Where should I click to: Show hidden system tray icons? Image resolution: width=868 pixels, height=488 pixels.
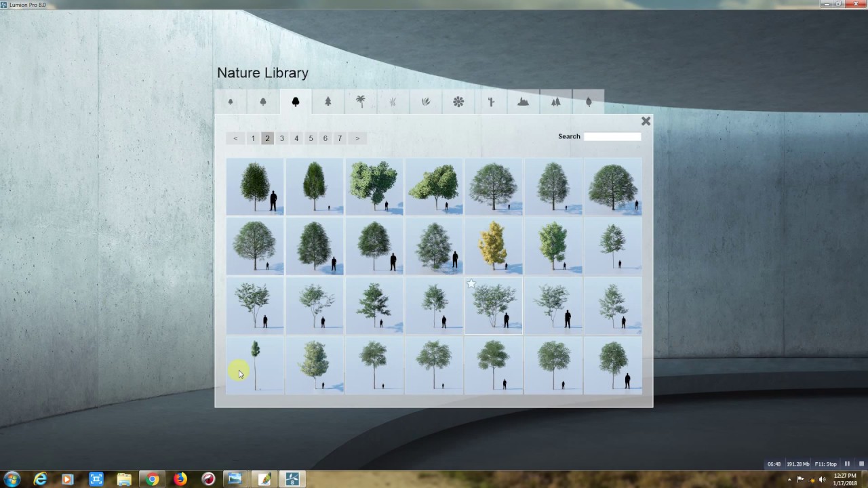[789, 479]
